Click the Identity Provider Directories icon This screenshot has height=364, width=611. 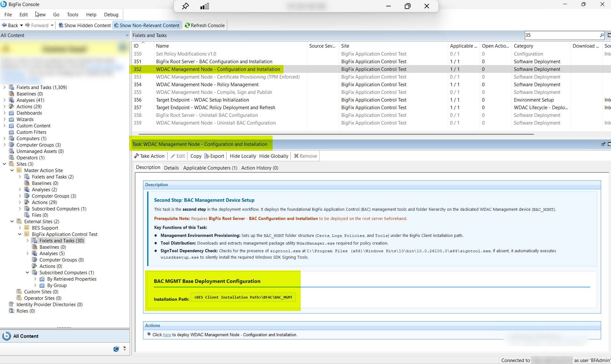[11, 305]
